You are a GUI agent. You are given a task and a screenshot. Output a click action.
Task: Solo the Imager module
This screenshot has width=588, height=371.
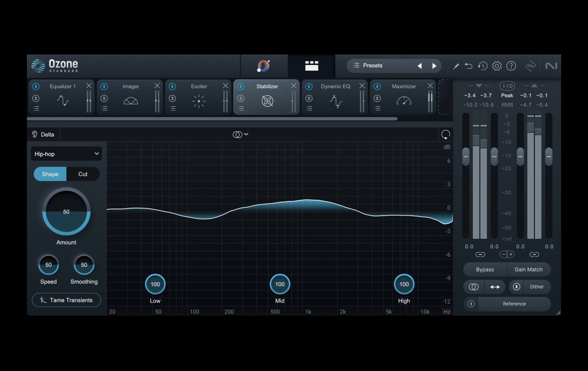click(104, 98)
